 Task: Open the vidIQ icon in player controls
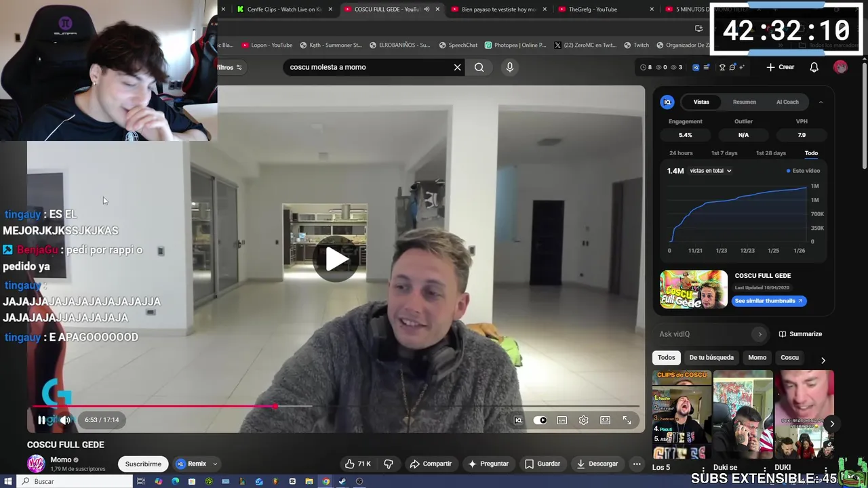point(518,420)
